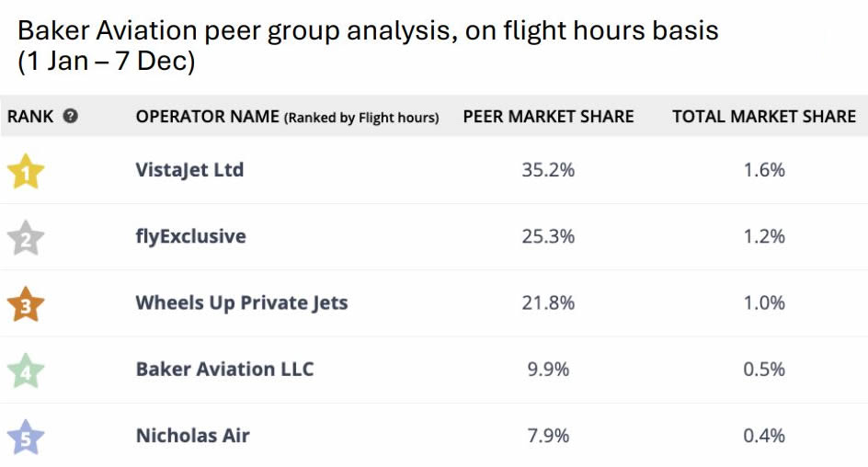Select Wheels Up Private Jets operator
The image size is (868, 467).
[x=242, y=302]
